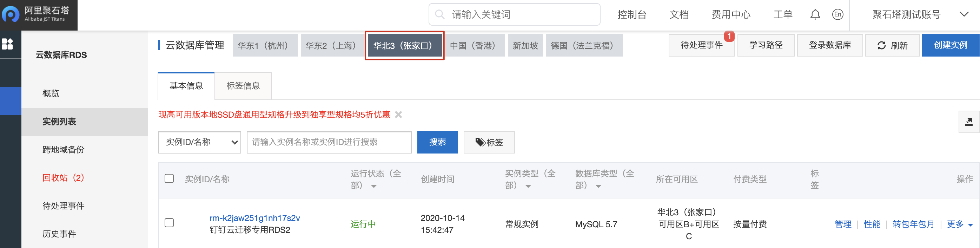Open the pending events badge
Screen dimensions: 980x248
pos(729,36)
